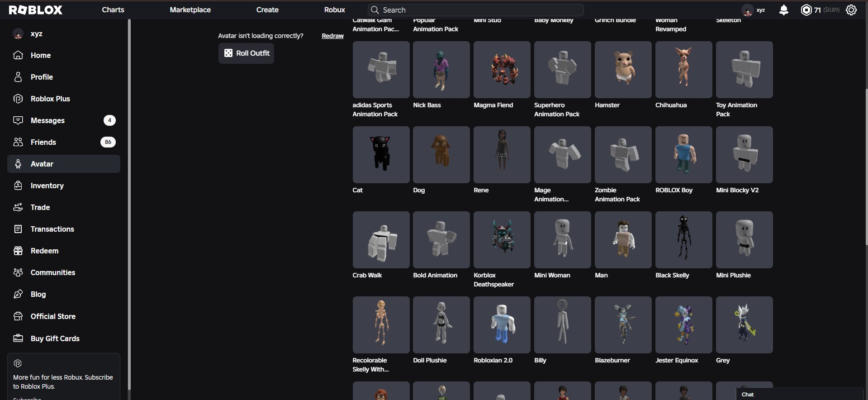868x400 pixels.
Task: Click the dice icon on Roll Outfit
Action: pos(228,53)
